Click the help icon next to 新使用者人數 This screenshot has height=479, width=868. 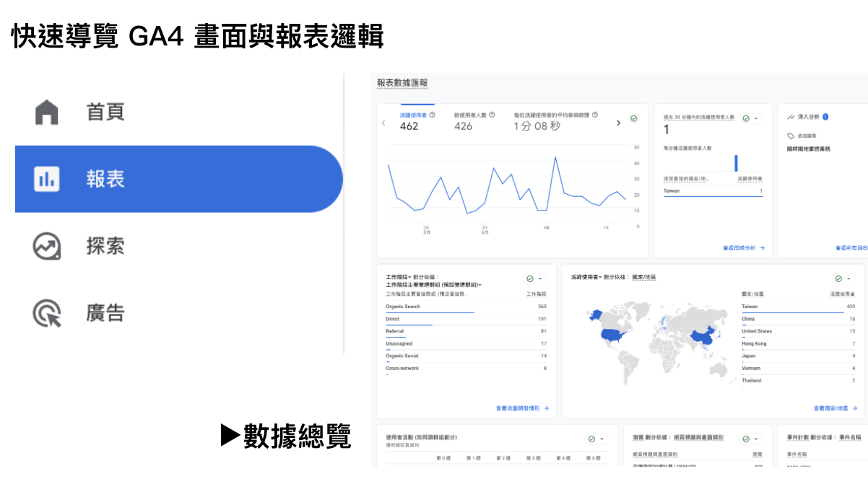click(492, 115)
